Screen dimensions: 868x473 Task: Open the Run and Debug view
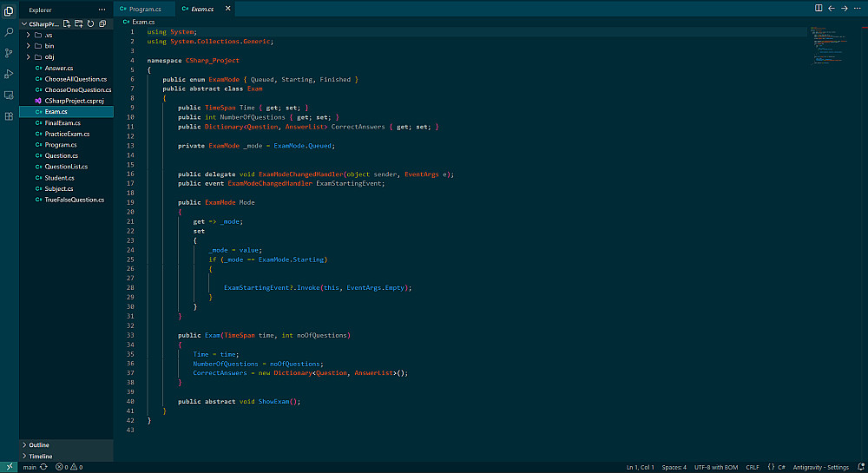coord(9,74)
